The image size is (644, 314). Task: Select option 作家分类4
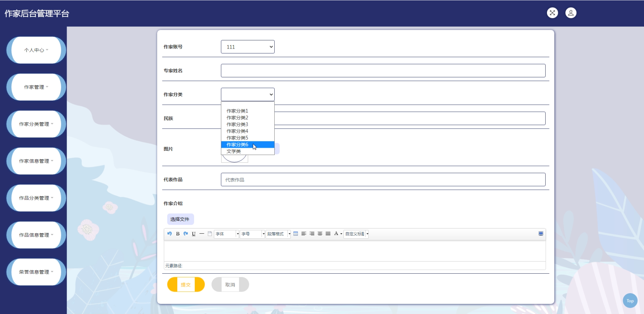tap(248, 131)
